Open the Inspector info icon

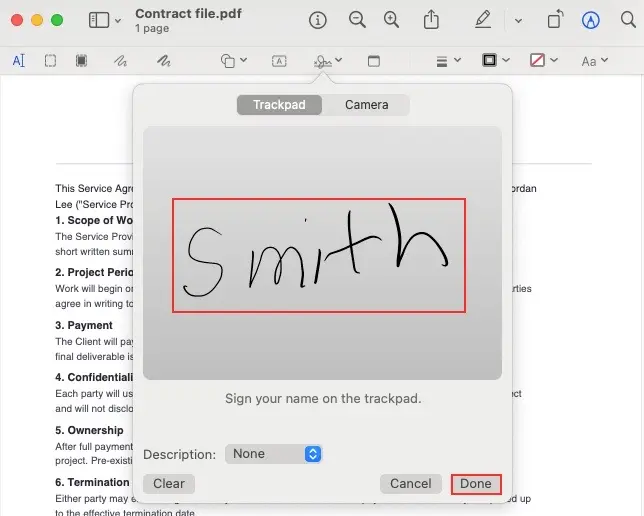pyautogui.click(x=317, y=20)
